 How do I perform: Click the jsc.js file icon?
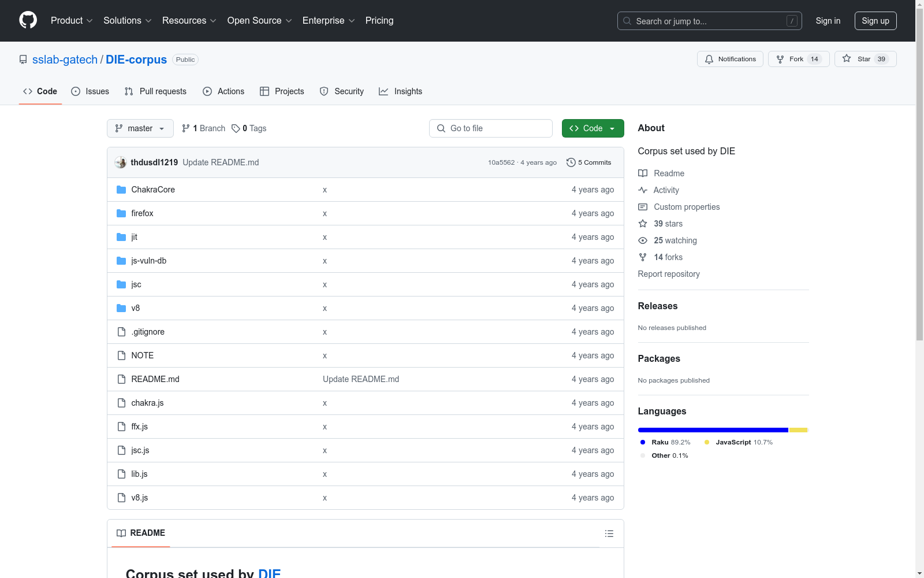(121, 450)
